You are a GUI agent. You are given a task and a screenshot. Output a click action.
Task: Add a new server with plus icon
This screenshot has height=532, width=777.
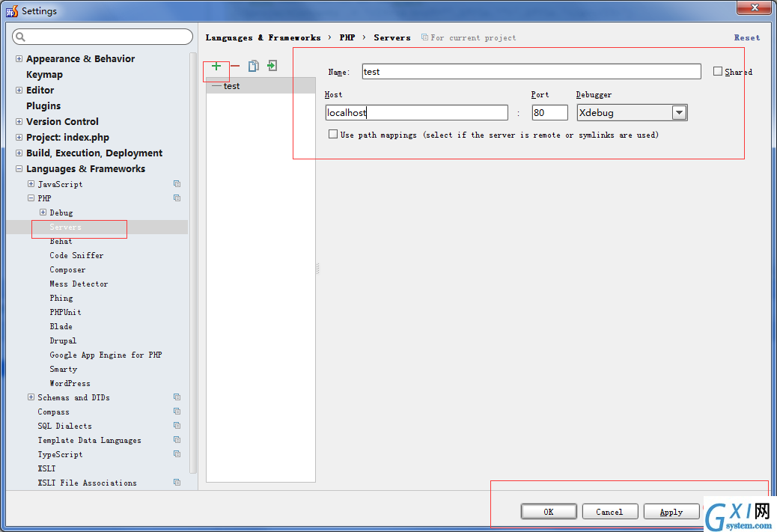point(216,66)
